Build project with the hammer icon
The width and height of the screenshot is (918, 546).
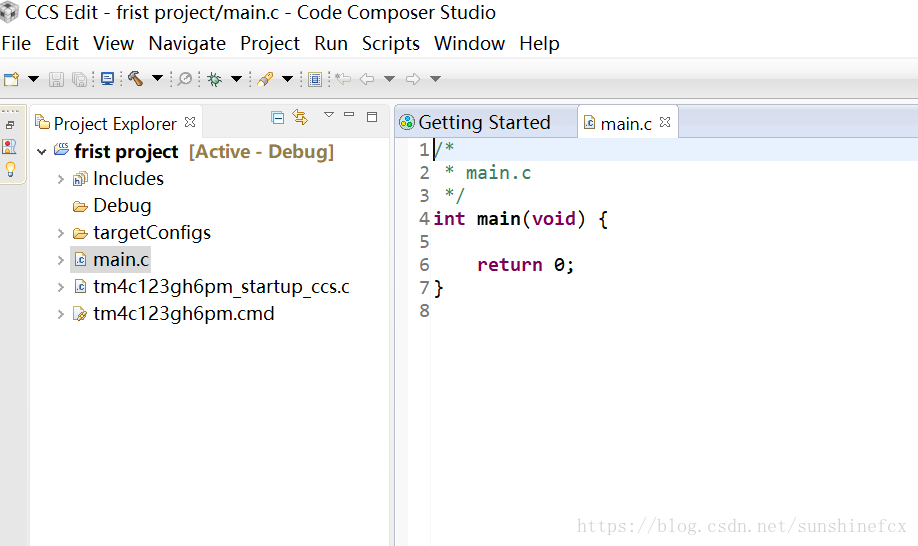[135, 78]
